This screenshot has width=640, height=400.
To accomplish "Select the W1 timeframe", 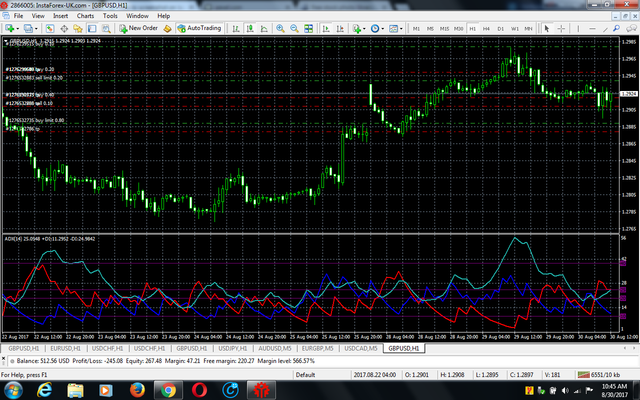I will (x=515, y=29).
